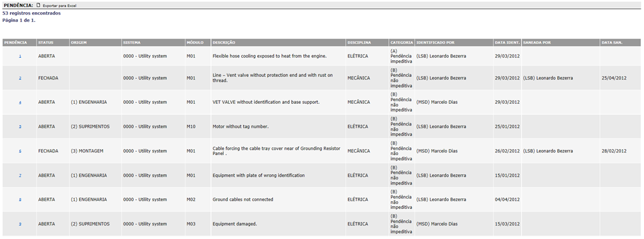644x239 pixels.
Task: Click the CATEGORIA column header
Action: (402, 42)
